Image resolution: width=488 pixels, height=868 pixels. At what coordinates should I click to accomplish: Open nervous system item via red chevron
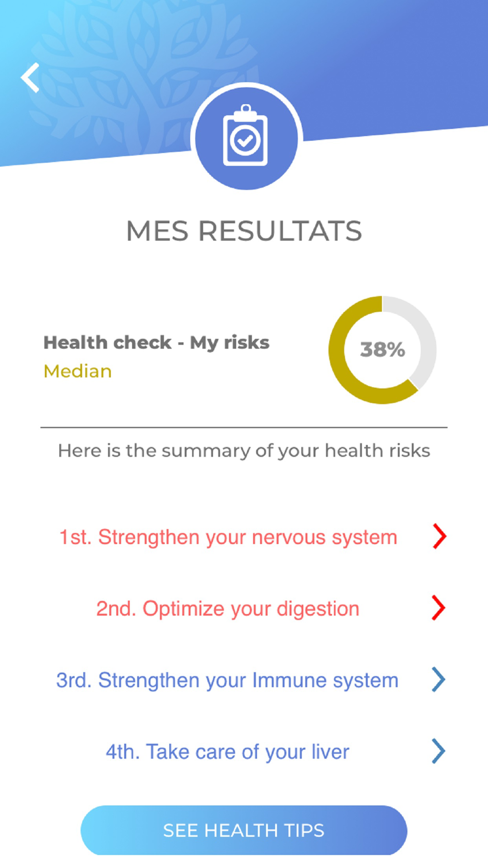439,537
